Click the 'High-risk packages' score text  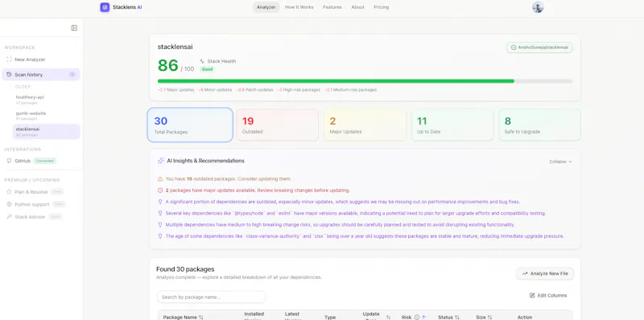(x=299, y=90)
